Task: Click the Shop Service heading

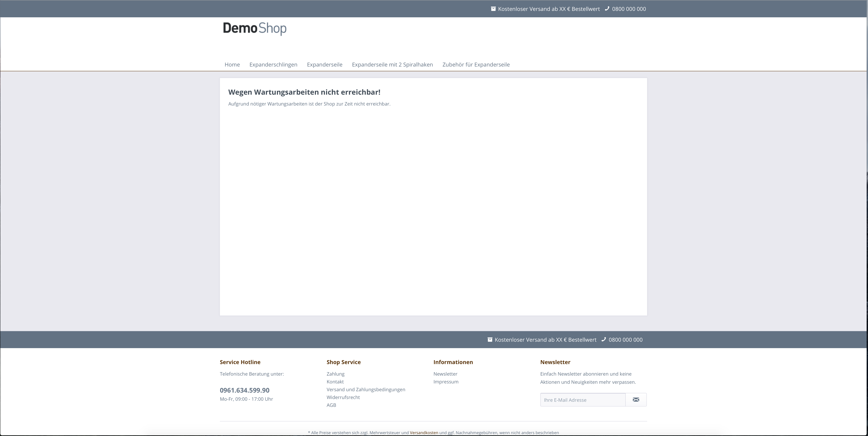Action: pyautogui.click(x=343, y=362)
